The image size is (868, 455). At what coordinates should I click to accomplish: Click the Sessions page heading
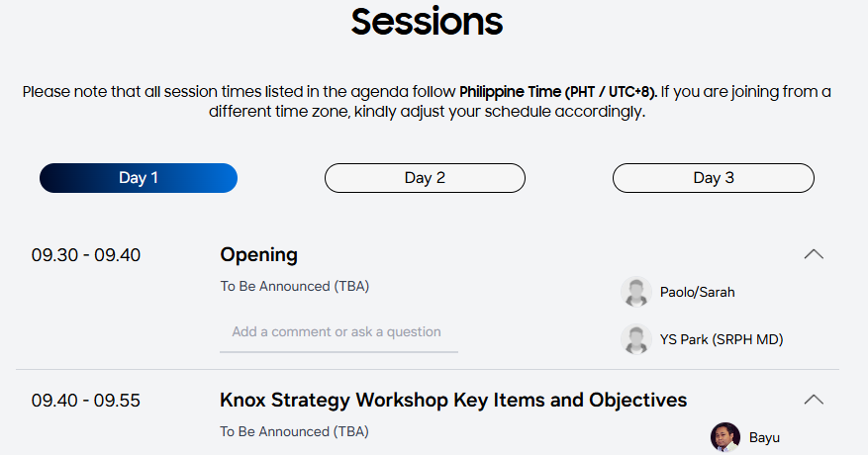point(427,21)
